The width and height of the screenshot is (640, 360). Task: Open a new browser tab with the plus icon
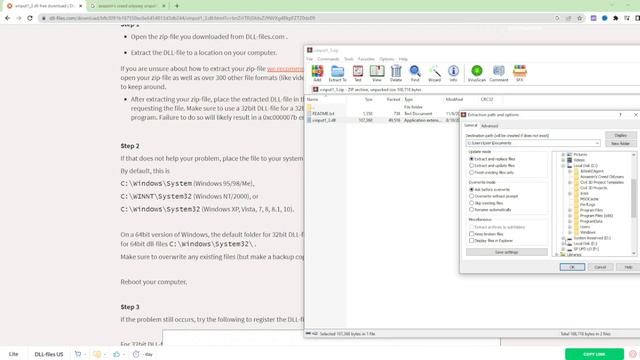click(177, 6)
